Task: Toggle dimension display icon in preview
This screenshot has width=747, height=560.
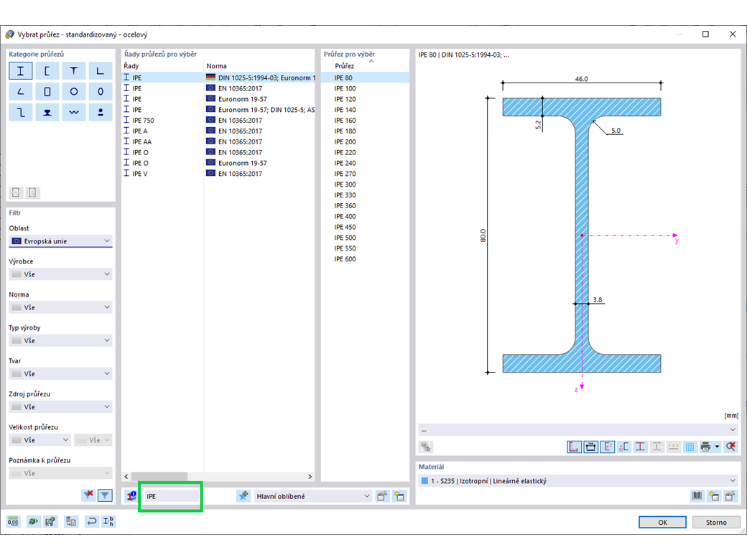Action: (x=590, y=447)
